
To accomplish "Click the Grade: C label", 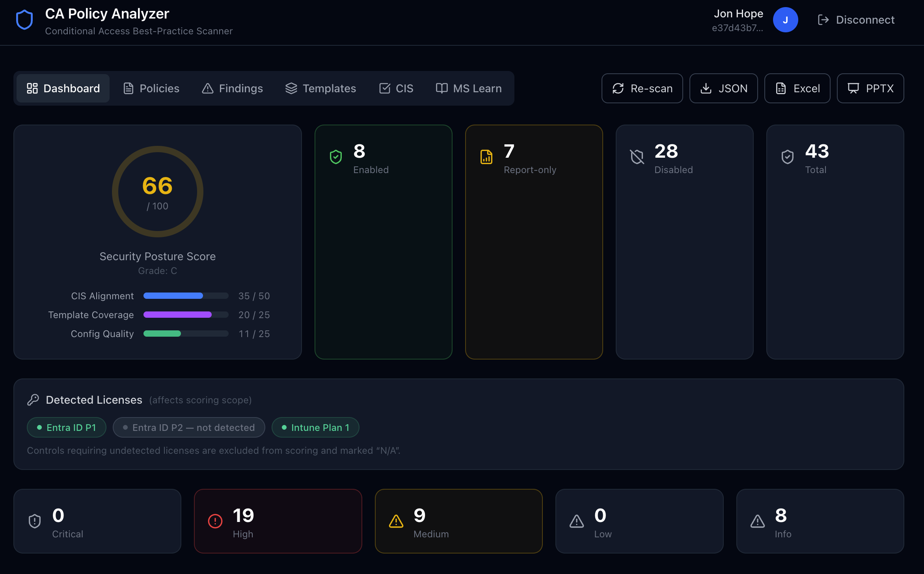I will 158,271.
